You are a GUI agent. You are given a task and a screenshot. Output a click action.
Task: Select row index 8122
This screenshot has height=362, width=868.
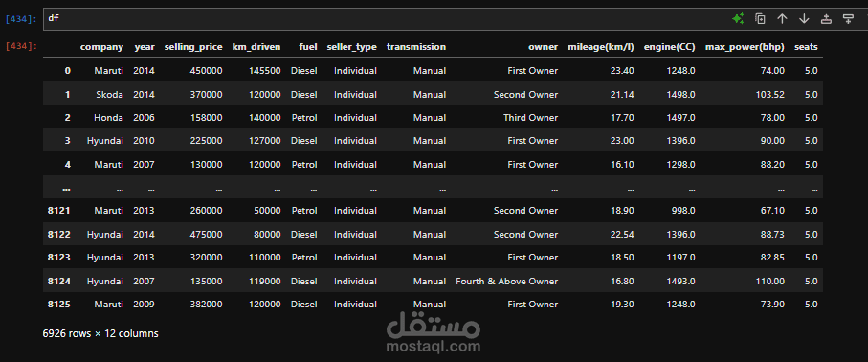coord(59,235)
